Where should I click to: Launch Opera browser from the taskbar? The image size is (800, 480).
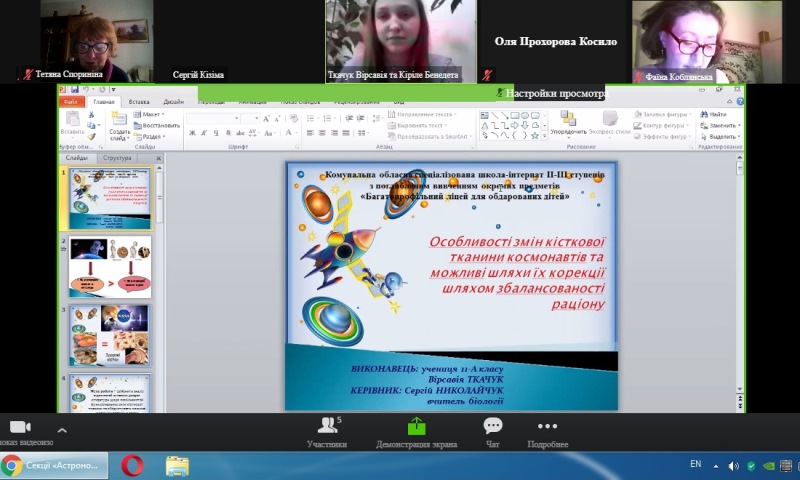(132, 466)
